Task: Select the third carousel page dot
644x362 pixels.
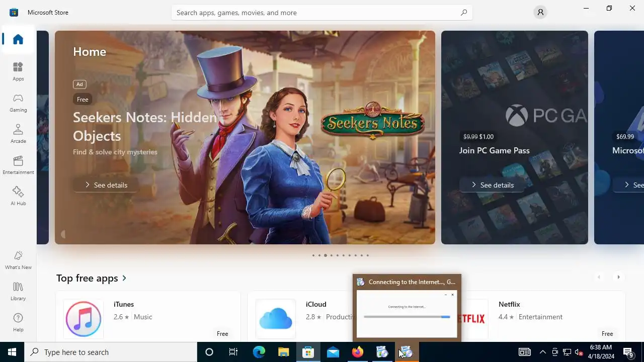Action: (x=326, y=255)
